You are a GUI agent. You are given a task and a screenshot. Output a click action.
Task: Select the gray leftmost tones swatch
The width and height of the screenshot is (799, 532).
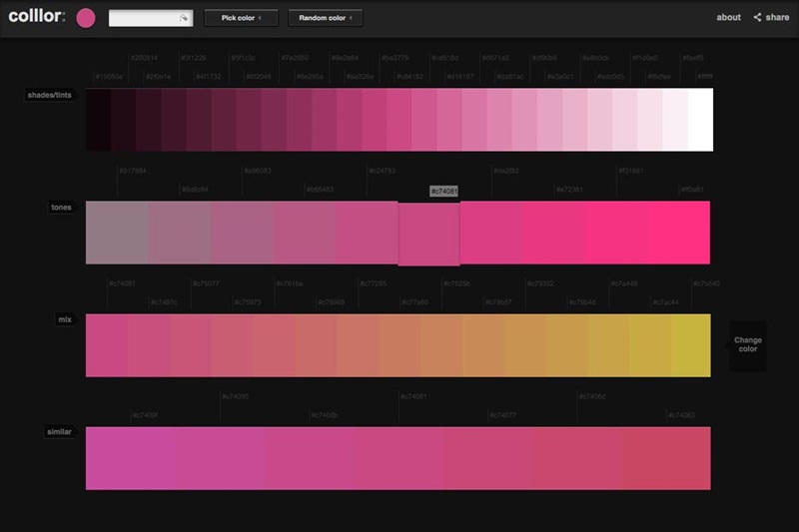(x=117, y=233)
